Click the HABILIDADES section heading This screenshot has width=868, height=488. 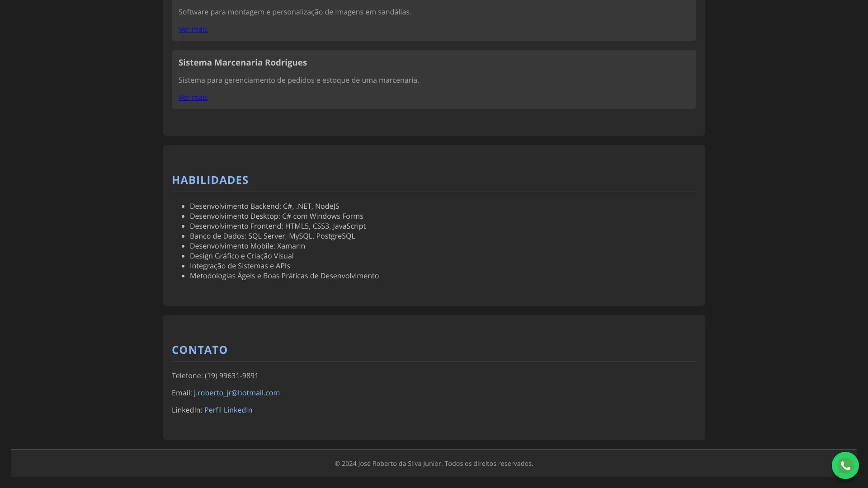coord(210,180)
